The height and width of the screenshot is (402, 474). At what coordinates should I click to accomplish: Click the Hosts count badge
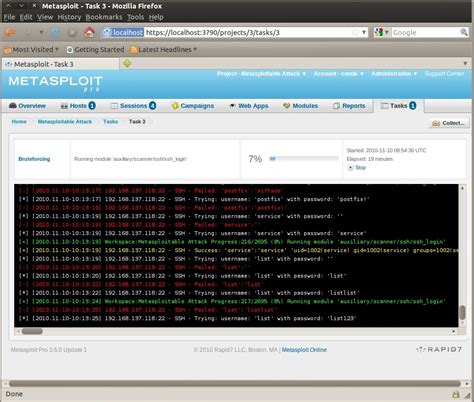[x=92, y=106]
